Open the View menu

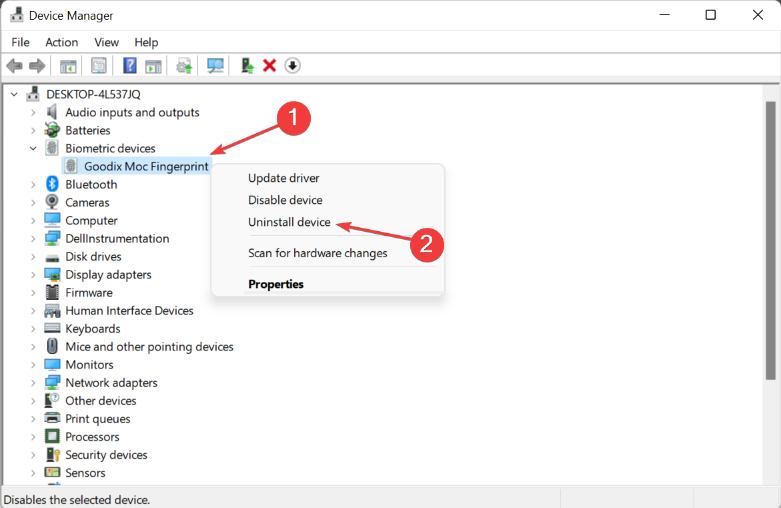(x=107, y=42)
